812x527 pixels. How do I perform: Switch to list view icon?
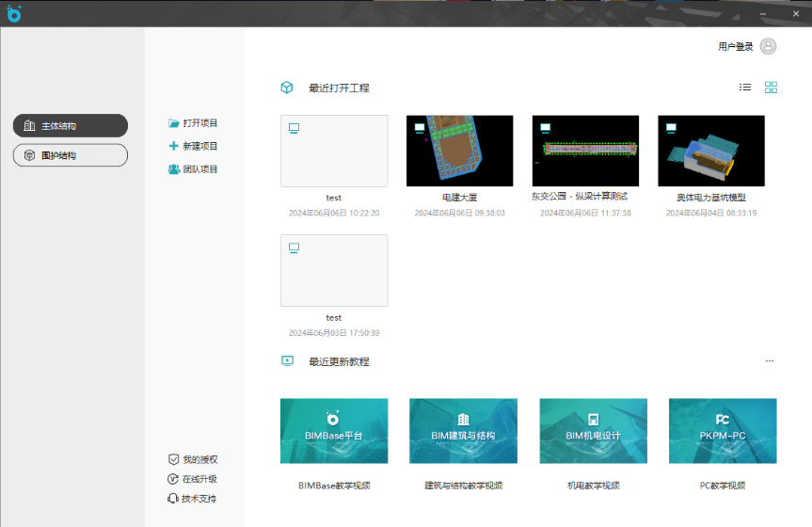click(745, 88)
